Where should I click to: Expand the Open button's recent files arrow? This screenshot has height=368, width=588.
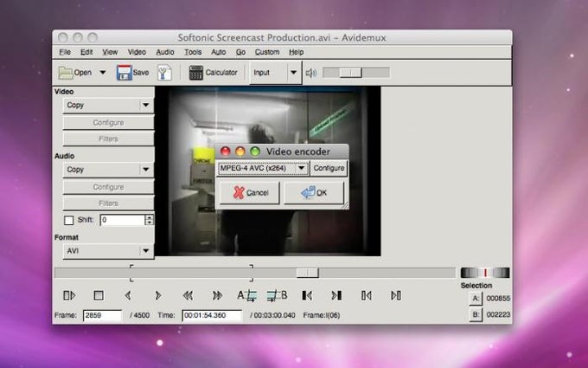click(x=102, y=73)
